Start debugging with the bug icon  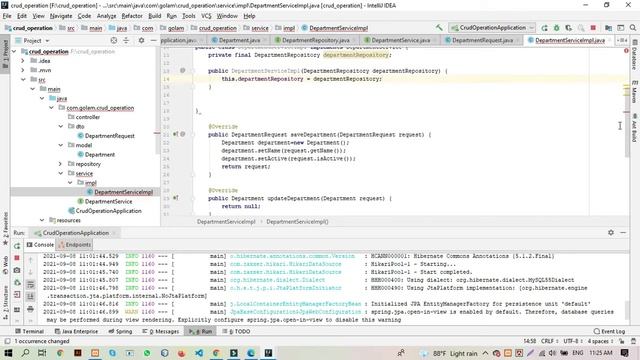[x=556, y=28]
